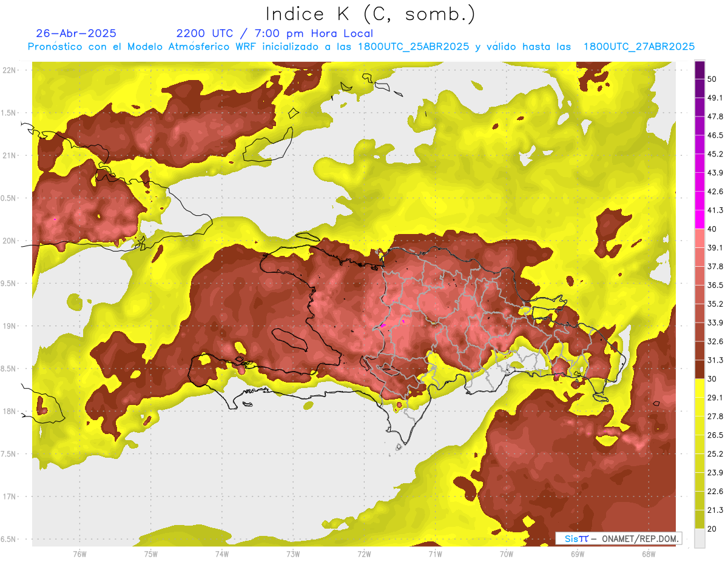Click the yellow colorbar swatch between 29.1 and 30
The width and height of the screenshot is (728, 562).
(x=699, y=389)
